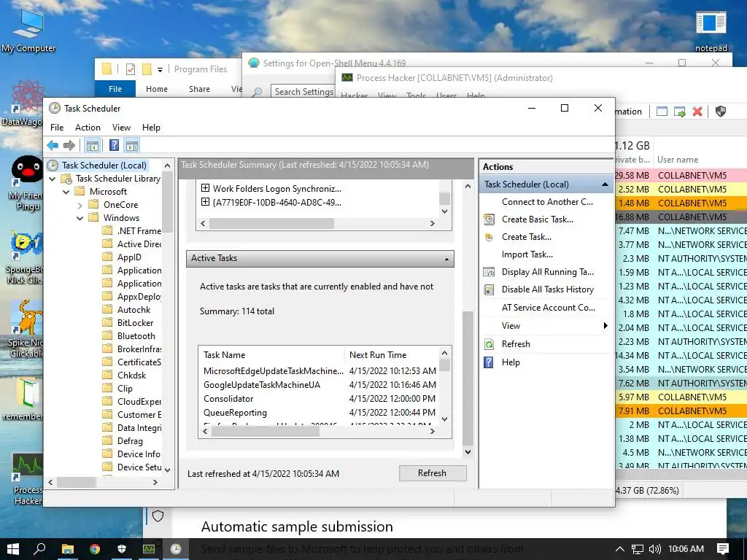Click the Windows Start button
The image size is (747, 560).
(x=12, y=549)
